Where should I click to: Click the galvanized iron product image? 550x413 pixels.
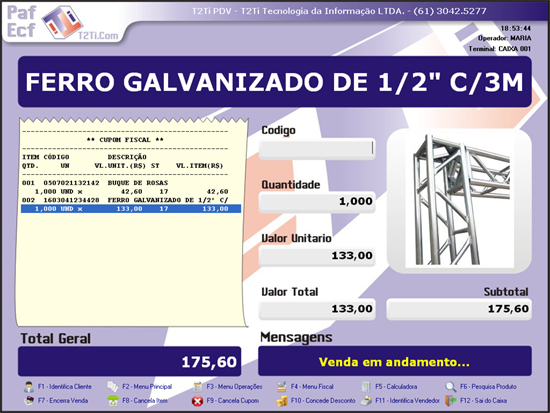(459, 201)
